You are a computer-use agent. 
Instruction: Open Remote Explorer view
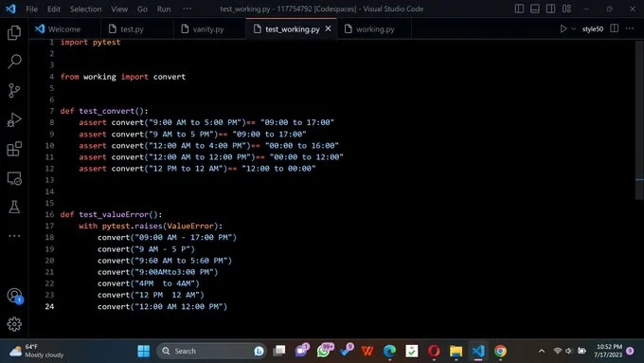(14, 178)
